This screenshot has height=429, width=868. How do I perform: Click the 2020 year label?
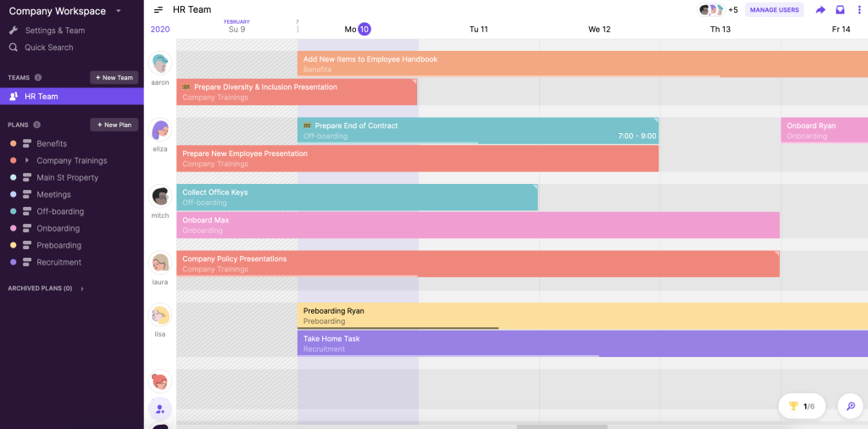click(x=160, y=30)
